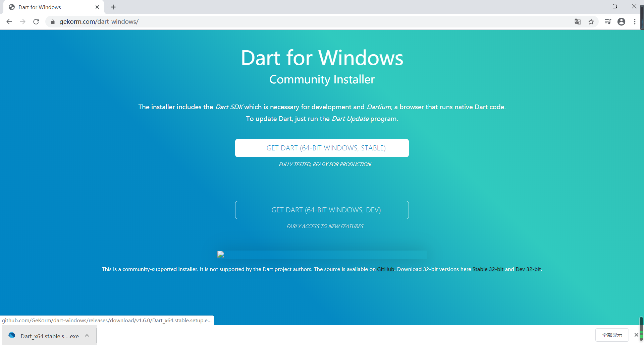This screenshot has width=644, height=345.
Task: Open the media control playlist icon
Action: 608,22
